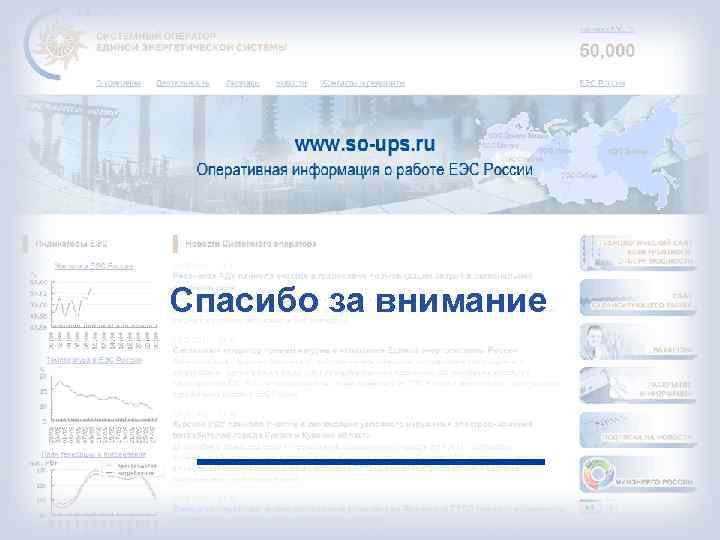
Task: Open the 'Контакты и реквизиты' navigation link
Action: coord(363,83)
